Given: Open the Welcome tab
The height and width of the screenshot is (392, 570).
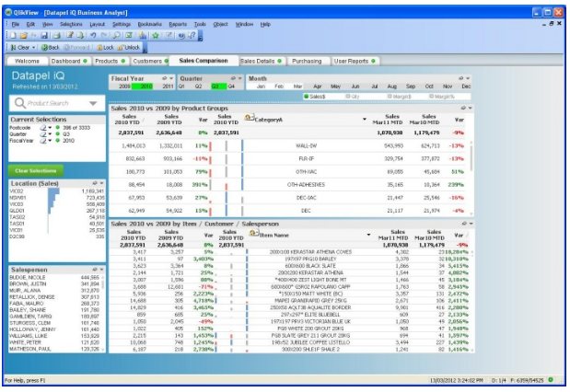Looking at the screenshot, I should coord(27,61).
